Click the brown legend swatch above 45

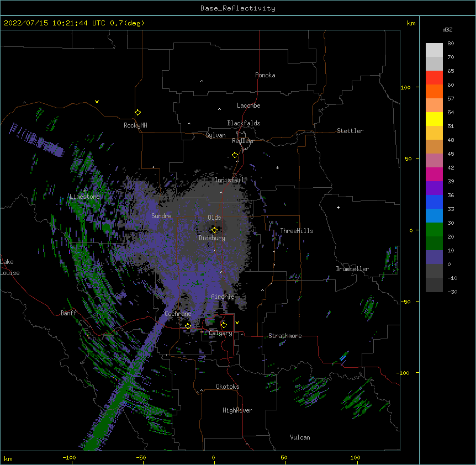[434, 146]
